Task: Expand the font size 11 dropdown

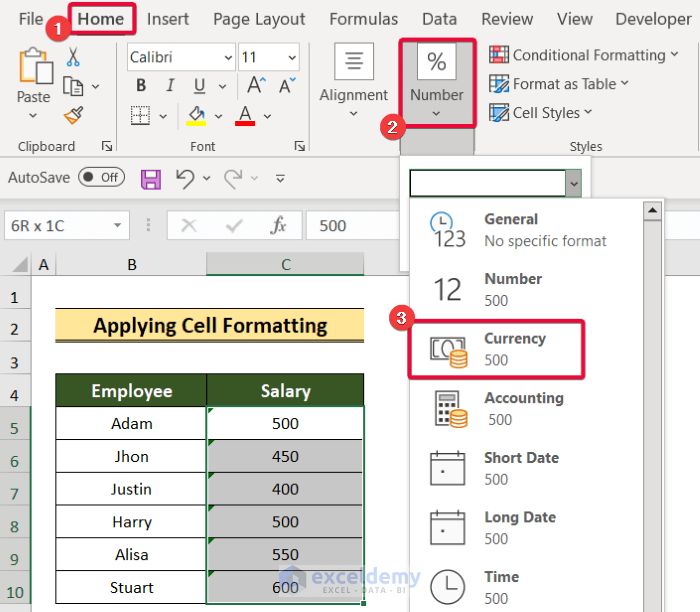Action: (292, 57)
